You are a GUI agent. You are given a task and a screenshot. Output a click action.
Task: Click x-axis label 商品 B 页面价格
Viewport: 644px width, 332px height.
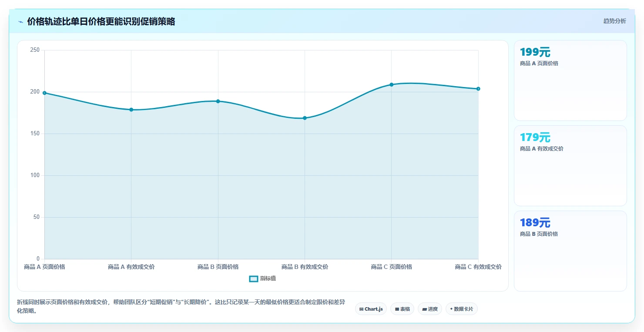pyautogui.click(x=218, y=267)
